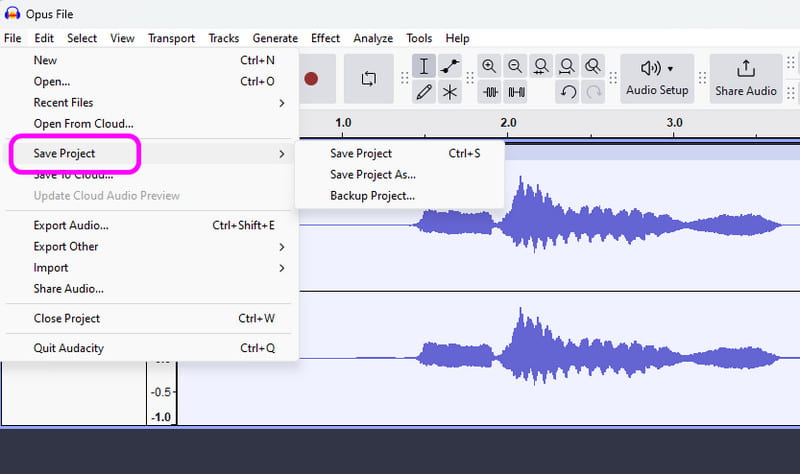800x474 pixels.
Task: Click the greyed Redo arrow icon
Action: 593,92
